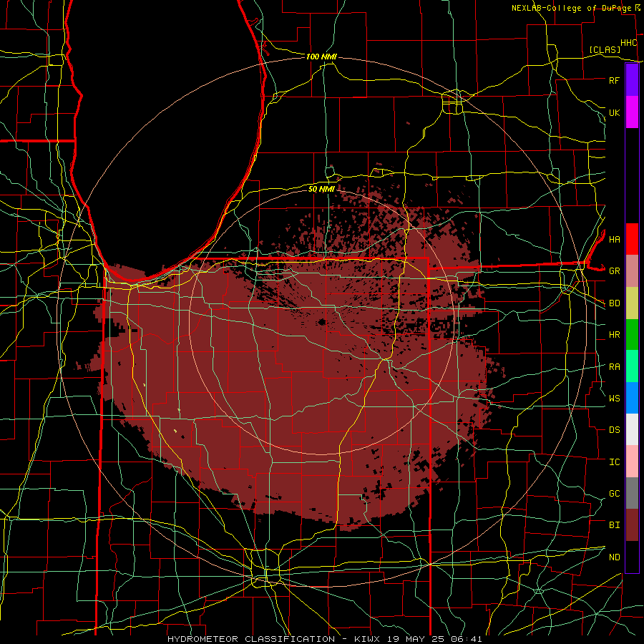Click the ND legend label
The image size is (644, 644).
(x=614, y=557)
